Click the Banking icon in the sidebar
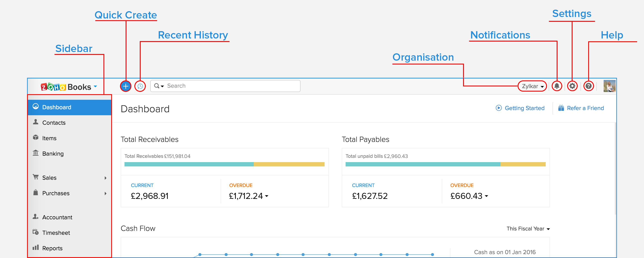 point(36,153)
